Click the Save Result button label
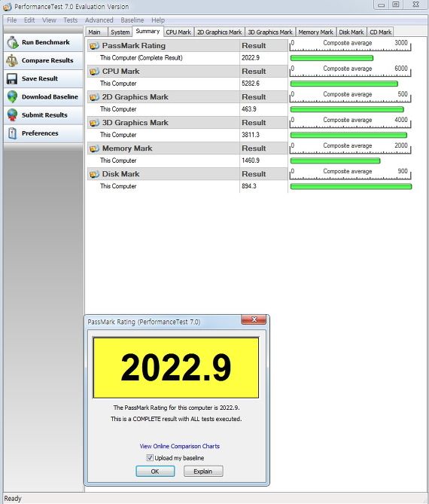The image size is (429, 504). coord(40,79)
